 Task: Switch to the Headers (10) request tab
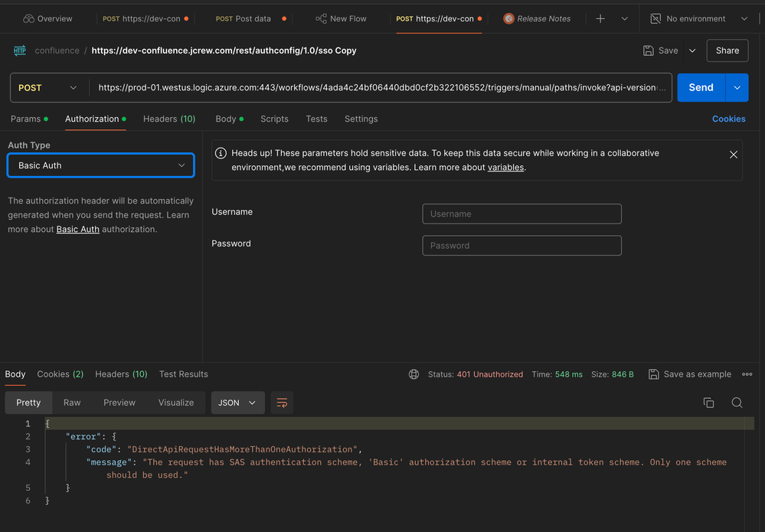tap(169, 119)
